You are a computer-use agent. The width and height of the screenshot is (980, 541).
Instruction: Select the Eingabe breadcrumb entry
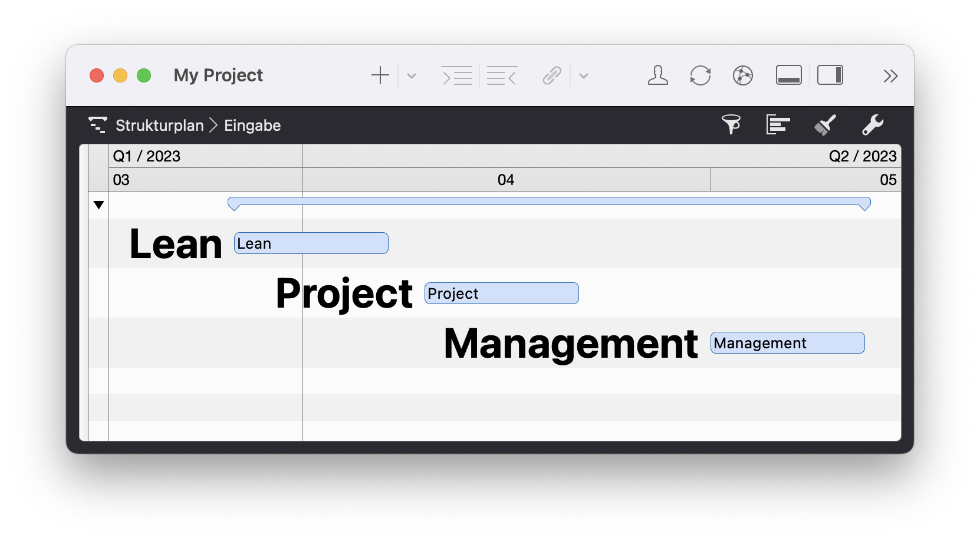point(252,125)
